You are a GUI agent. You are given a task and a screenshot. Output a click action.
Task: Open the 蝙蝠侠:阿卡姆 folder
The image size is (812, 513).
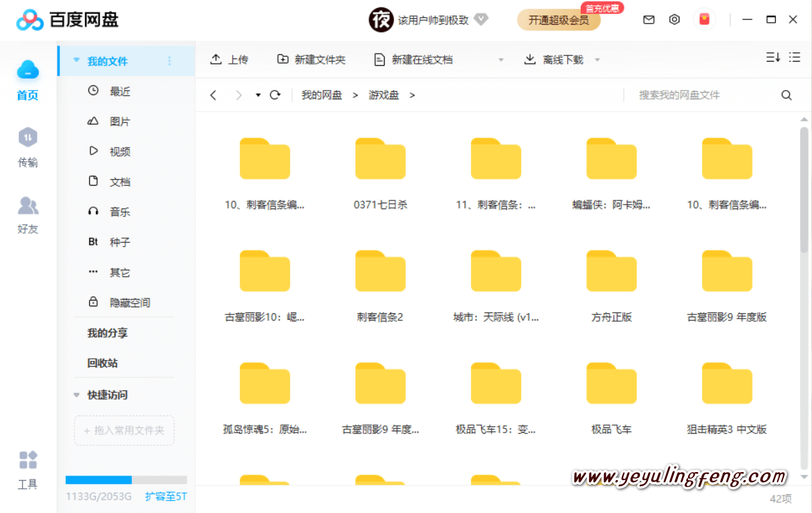[x=612, y=174]
